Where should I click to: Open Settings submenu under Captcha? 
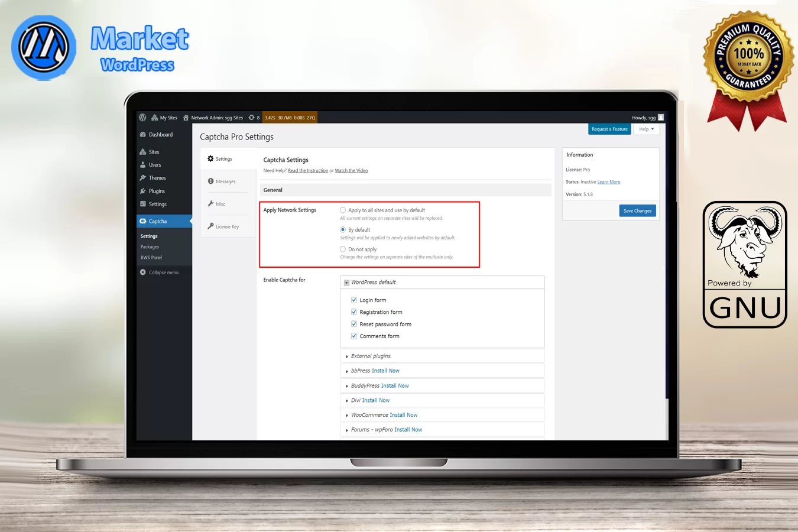pyautogui.click(x=149, y=236)
